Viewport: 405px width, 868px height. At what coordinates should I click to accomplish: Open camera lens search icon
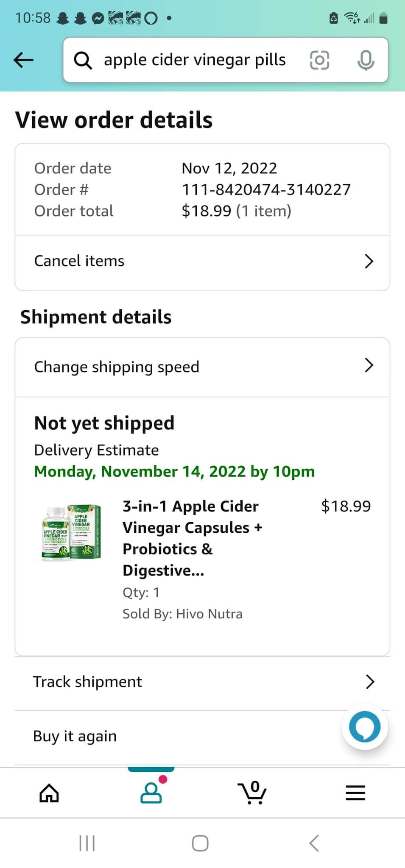[319, 60]
